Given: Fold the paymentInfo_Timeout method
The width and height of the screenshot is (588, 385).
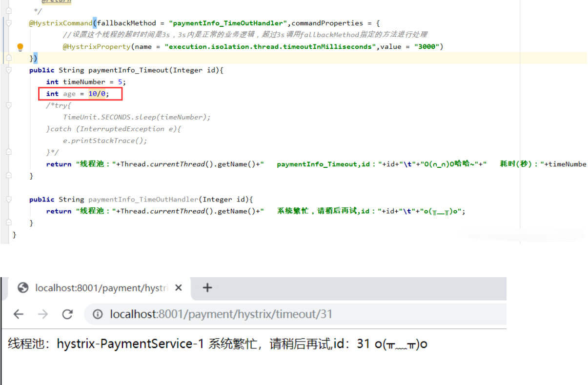Looking at the screenshot, I should tap(9, 70).
